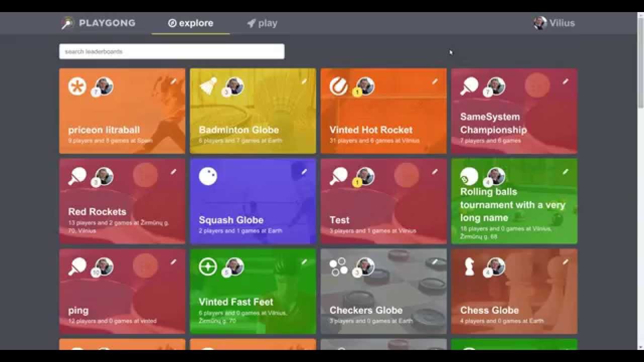Click the billiard ball icon on Rolling balls
644x362 pixels.
coord(469,176)
